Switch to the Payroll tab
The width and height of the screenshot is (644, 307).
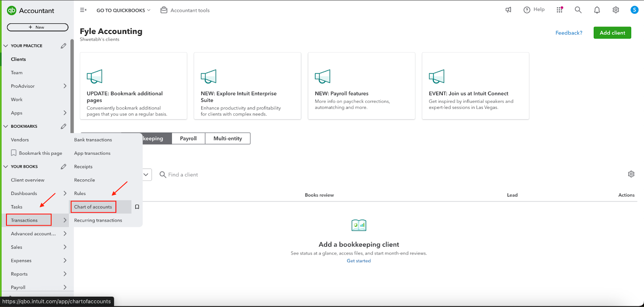[x=188, y=139]
